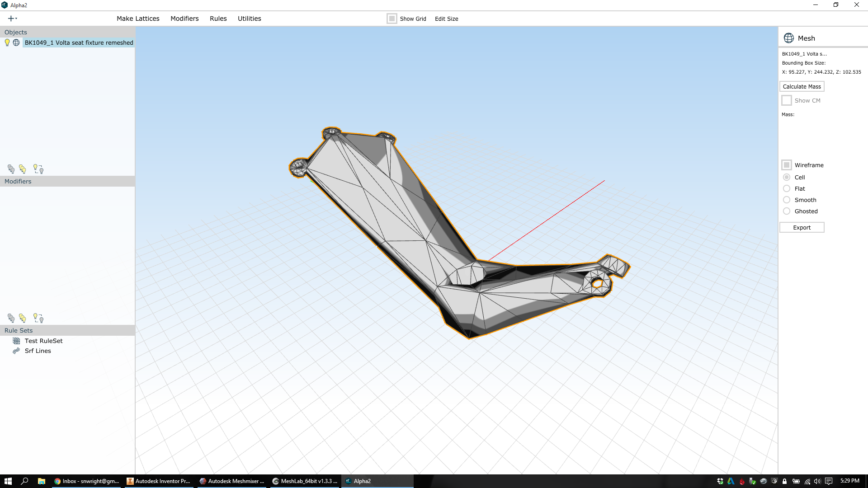Viewport: 868px width, 488px height.
Task: Click the Objects panel header
Action: tap(67, 32)
